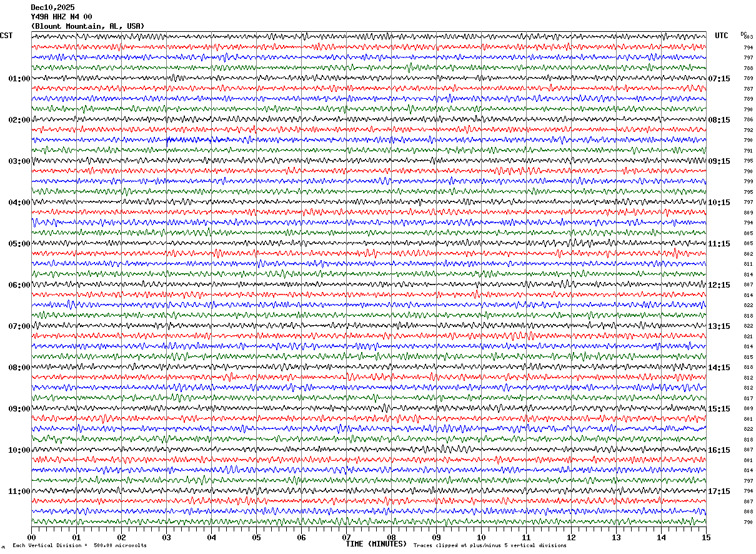Click the 08:15 UTC time label

tap(719, 120)
